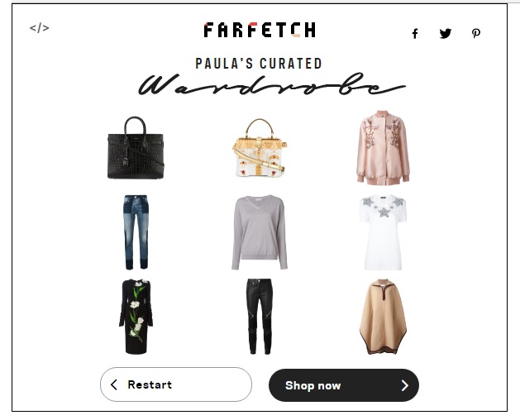Share wardrobe on Twitter
Viewport: 520px width, 420px height.
coord(446,33)
